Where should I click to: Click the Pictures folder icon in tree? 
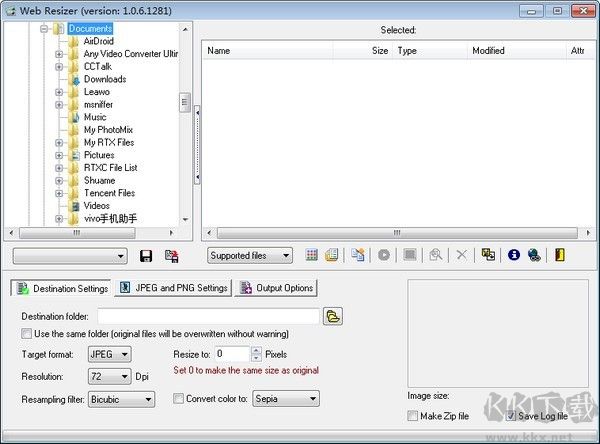coord(75,155)
